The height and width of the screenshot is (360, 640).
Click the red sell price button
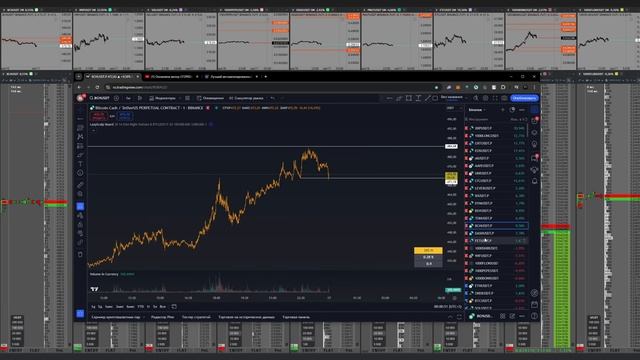coord(99,116)
